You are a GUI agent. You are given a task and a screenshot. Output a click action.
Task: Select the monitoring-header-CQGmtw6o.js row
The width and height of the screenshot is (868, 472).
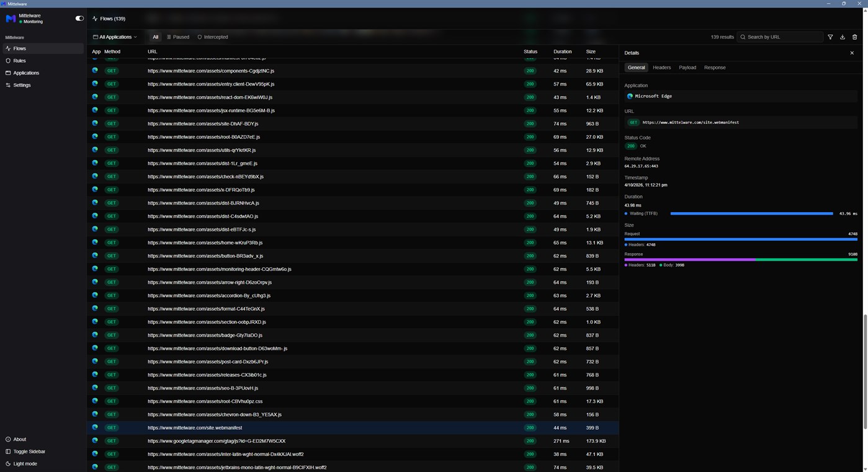pyautogui.click(x=352, y=269)
